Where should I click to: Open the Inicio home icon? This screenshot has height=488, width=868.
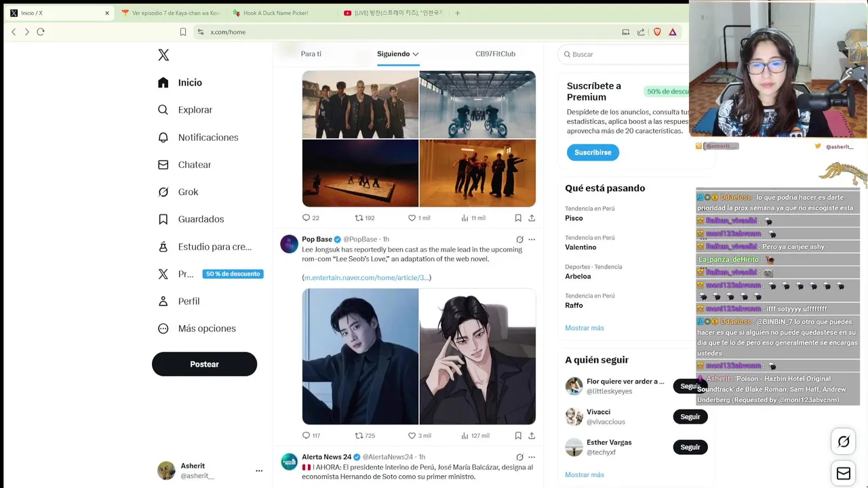click(x=163, y=83)
